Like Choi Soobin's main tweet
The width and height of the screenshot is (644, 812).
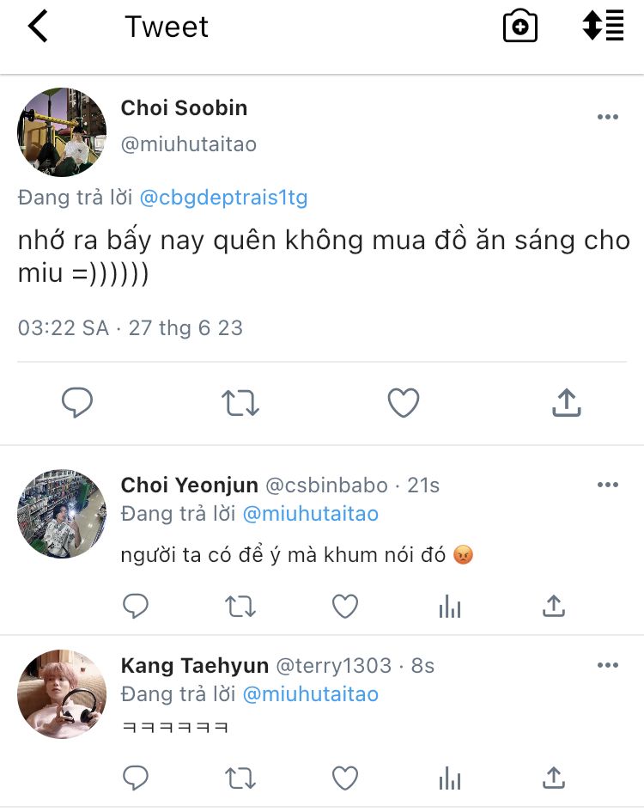point(404,403)
